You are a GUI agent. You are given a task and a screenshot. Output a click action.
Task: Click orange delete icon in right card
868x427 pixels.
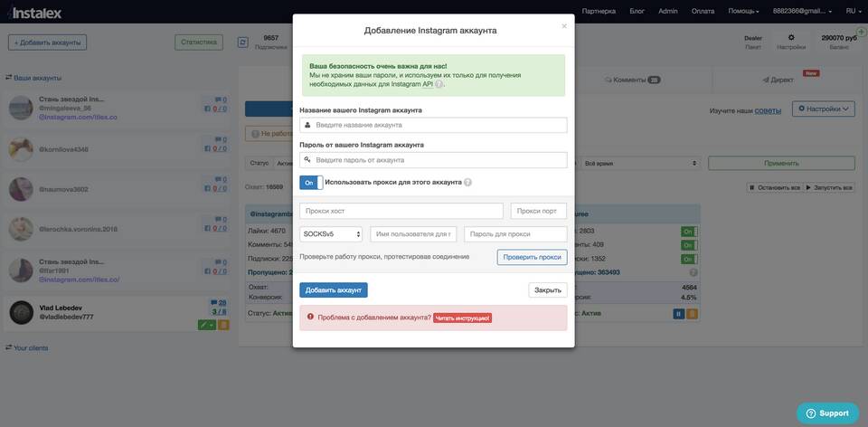692,314
